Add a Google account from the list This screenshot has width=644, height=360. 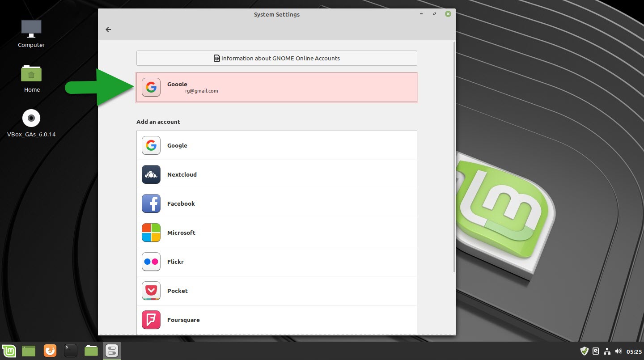tap(277, 145)
